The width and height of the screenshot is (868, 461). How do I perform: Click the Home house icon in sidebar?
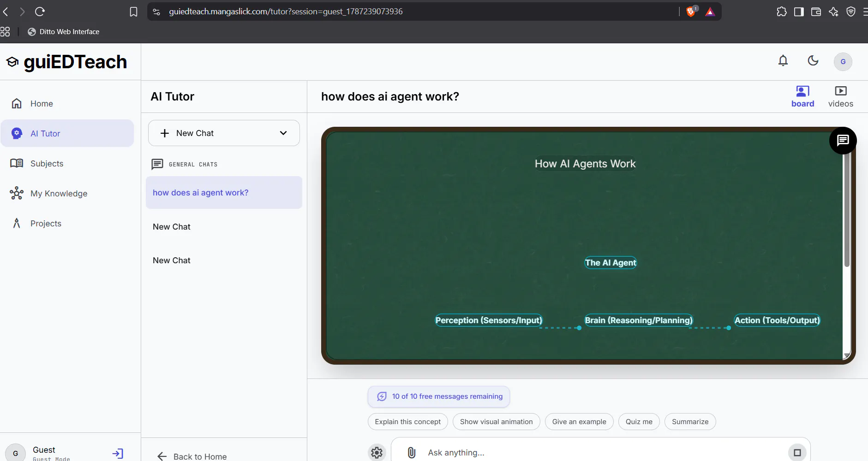click(17, 103)
